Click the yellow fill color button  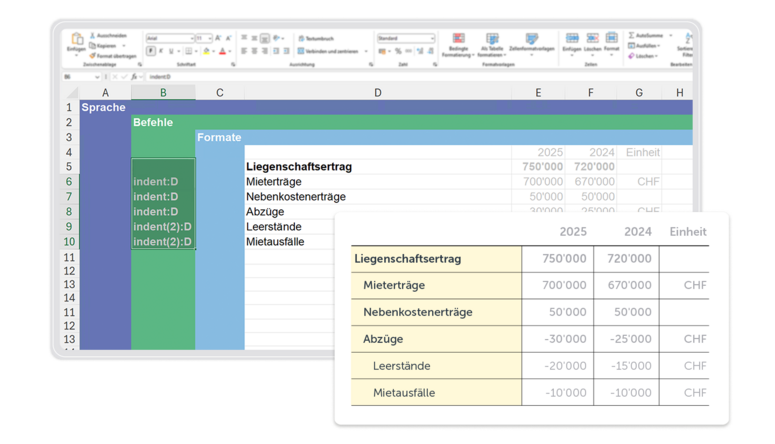[x=206, y=51]
